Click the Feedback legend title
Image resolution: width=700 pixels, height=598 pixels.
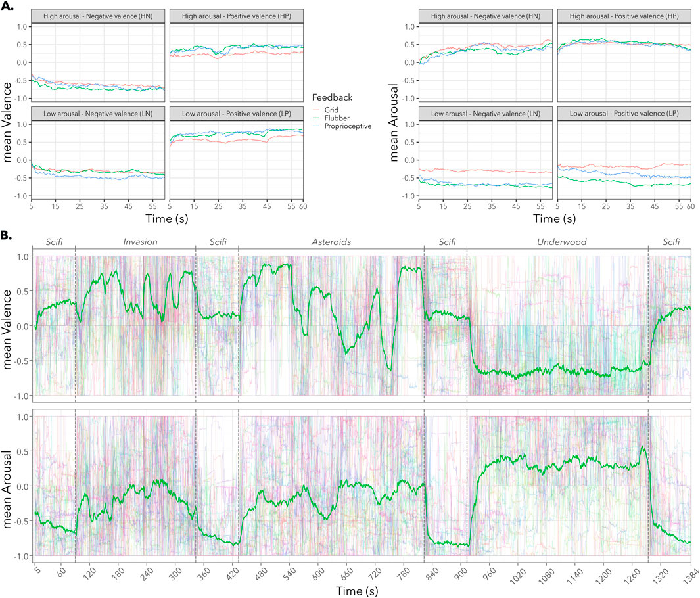334,97
